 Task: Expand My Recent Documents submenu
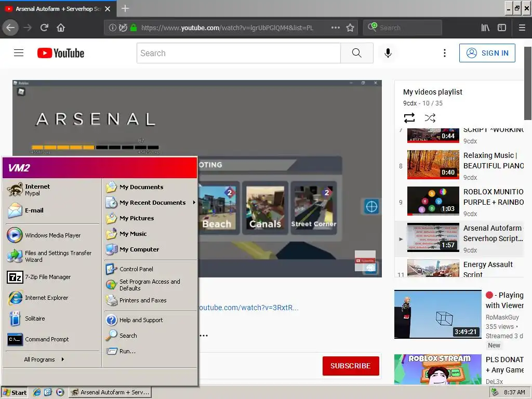pyautogui.click(x=151, y=203)
